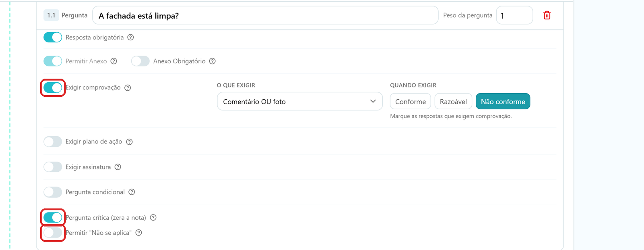The image size is (644, 250).
Task: Open help icon next to Anexo Obrigatório
Action: [x=213, y=61]
